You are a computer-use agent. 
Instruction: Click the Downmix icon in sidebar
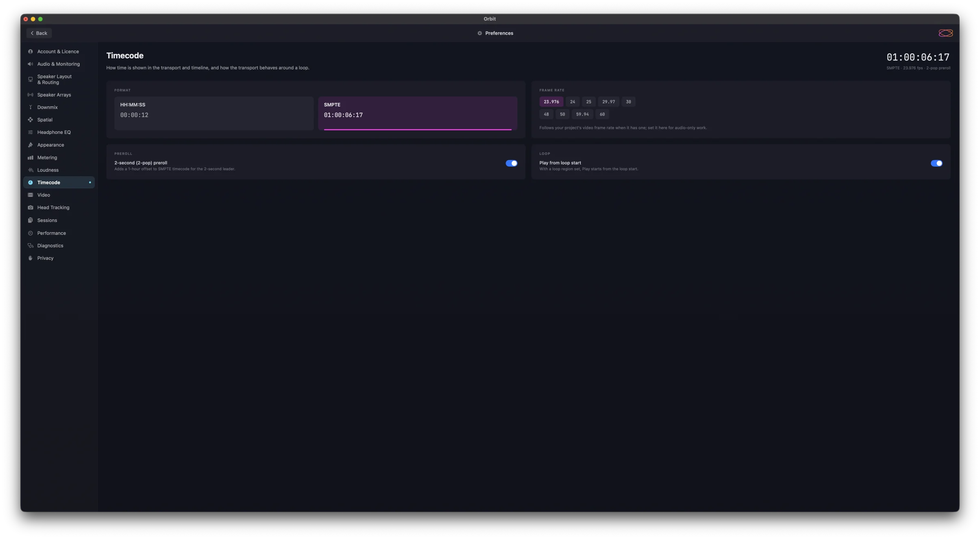point(30,107)
